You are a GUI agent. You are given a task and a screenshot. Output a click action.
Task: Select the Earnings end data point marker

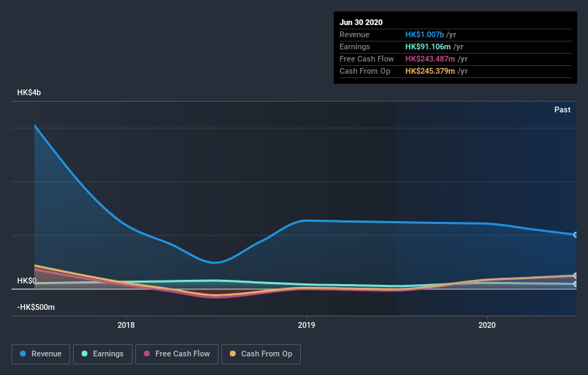point(576,284)
